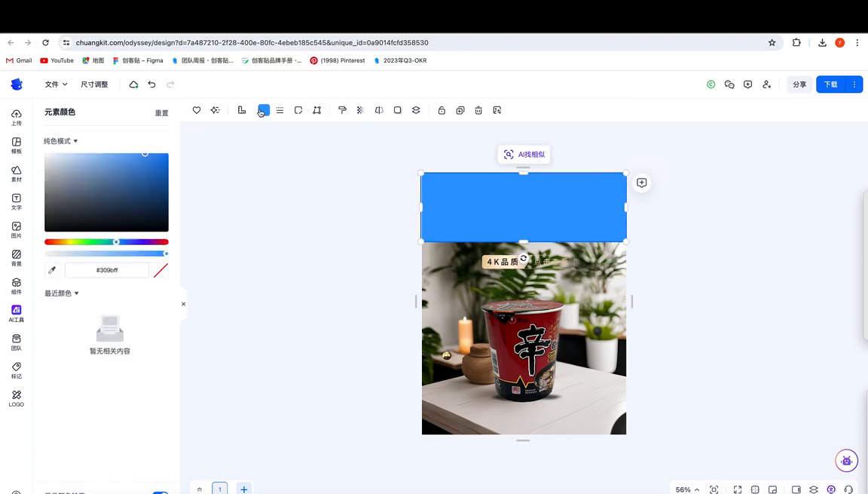Open the 上传 upload panel in sidebar
The image size is (868, 494).
[17, 118]
